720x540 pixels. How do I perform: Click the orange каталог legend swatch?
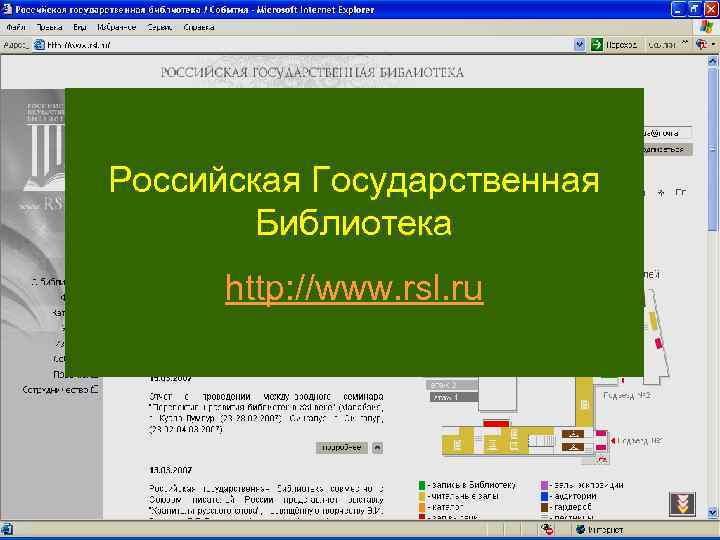(422, 507)
